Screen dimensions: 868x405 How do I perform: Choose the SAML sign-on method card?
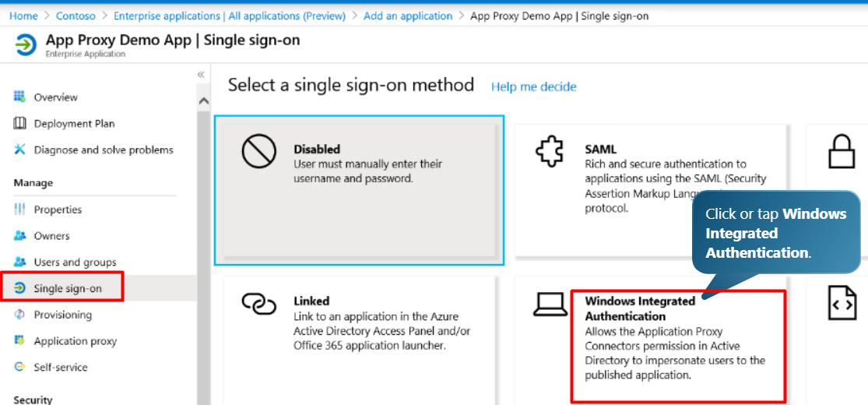(652, 191)
